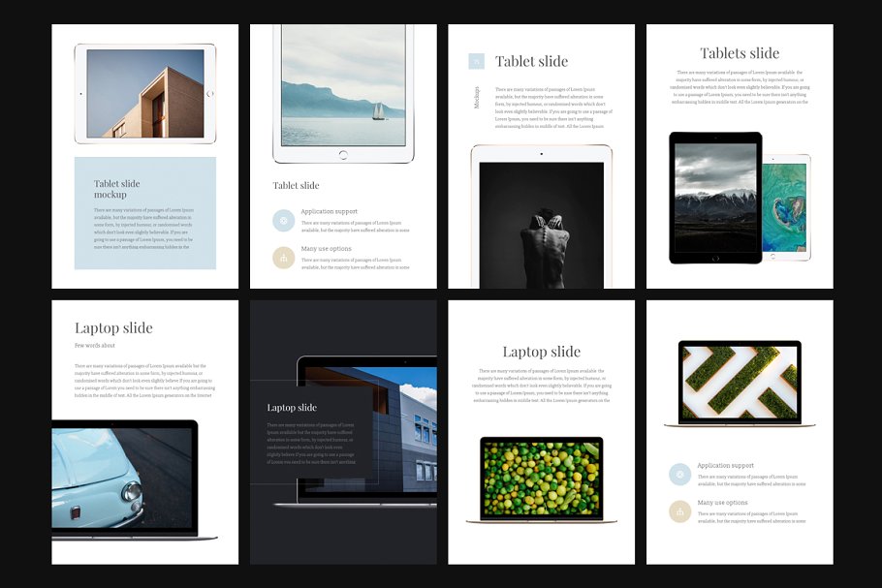The height and width of the screenshot is (588, 882).
Task: Open the building photo on the tablet mockup
Action: pyautogui.click(x=145, y=94)
